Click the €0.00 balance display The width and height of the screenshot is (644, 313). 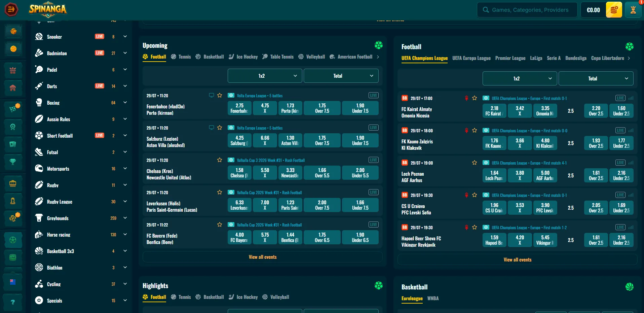point(593,10)
